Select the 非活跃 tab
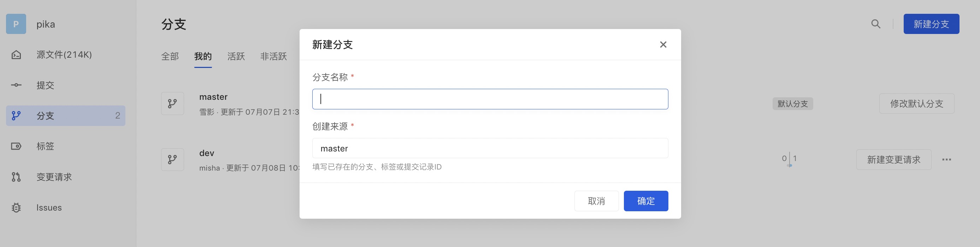The image size is (980, 247). [x=273, y=56]
